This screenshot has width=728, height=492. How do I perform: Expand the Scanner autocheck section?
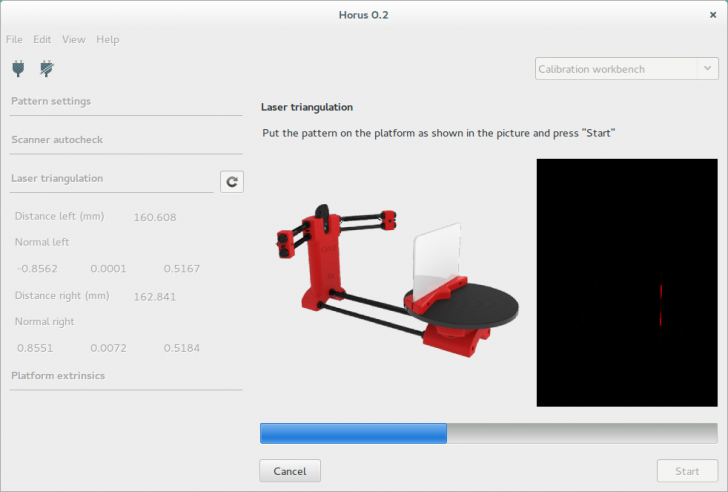(57, 140)
